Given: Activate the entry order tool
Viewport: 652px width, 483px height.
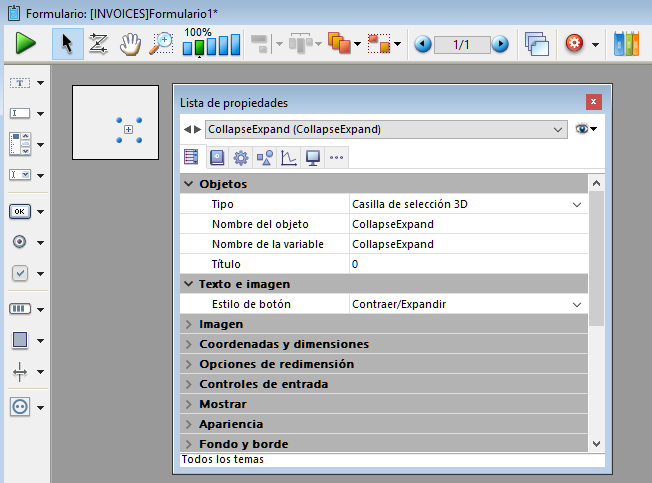Looking at the screenshot, I should pyautogui.click(x=98, y=44).
